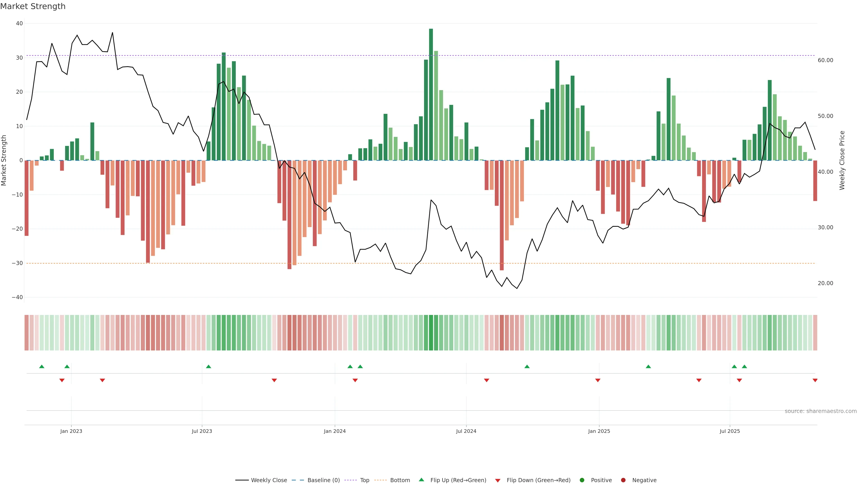Click the first green flip-up triangle marker
868x488 pixels.
coord(42,366)
